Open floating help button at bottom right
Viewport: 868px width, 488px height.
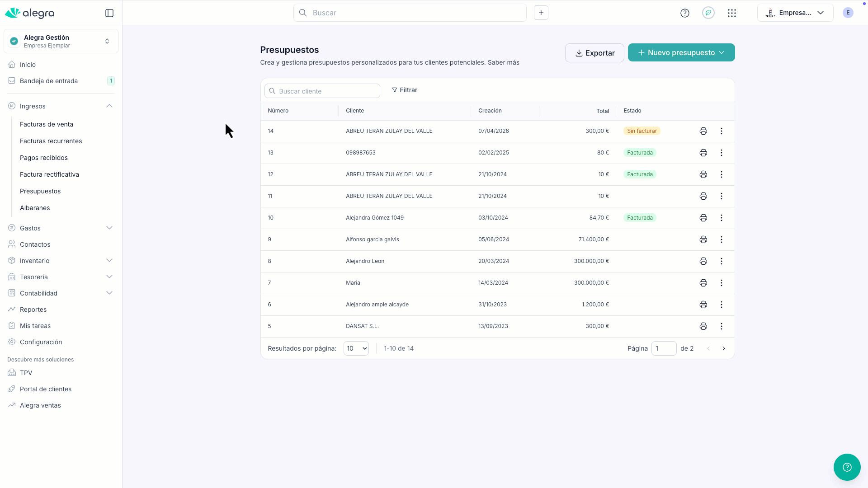pyautogui.click(x=847, y=467)
